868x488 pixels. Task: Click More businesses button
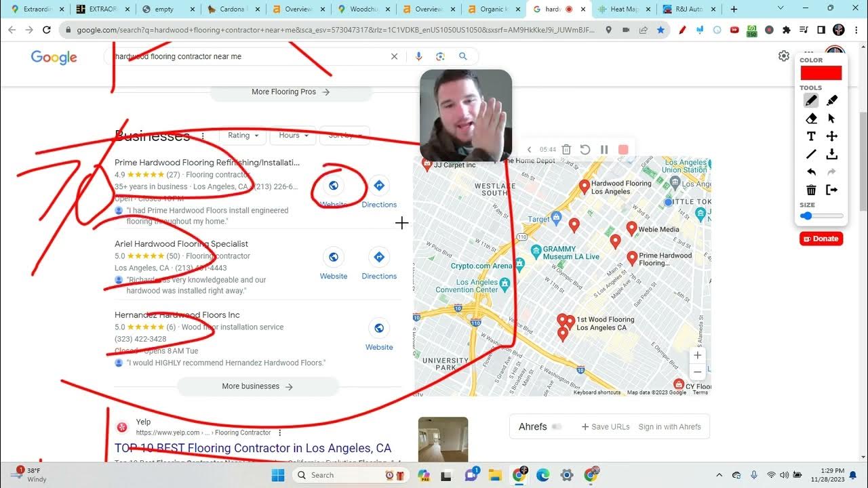pyautogui.click(x=258, y=386)
